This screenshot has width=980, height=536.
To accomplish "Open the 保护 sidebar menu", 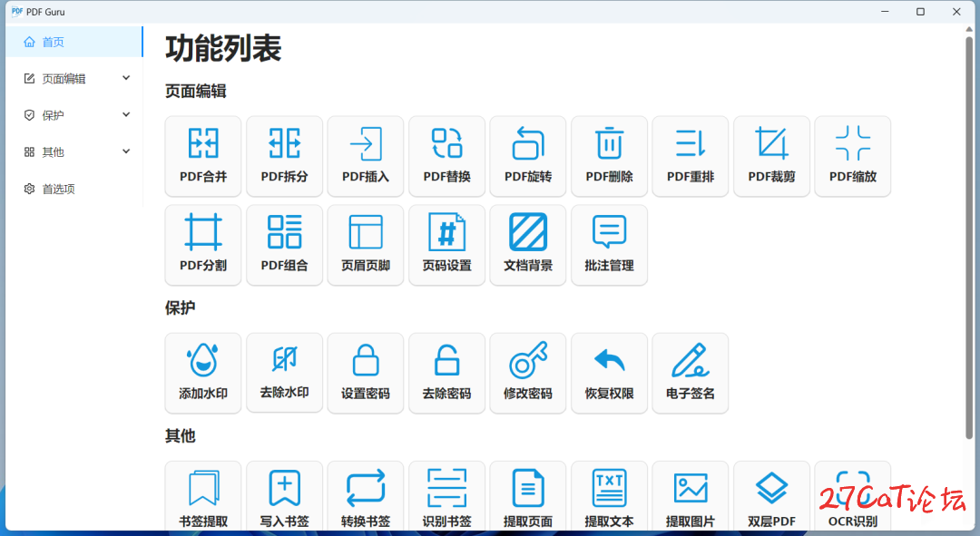I will (74, 115).
